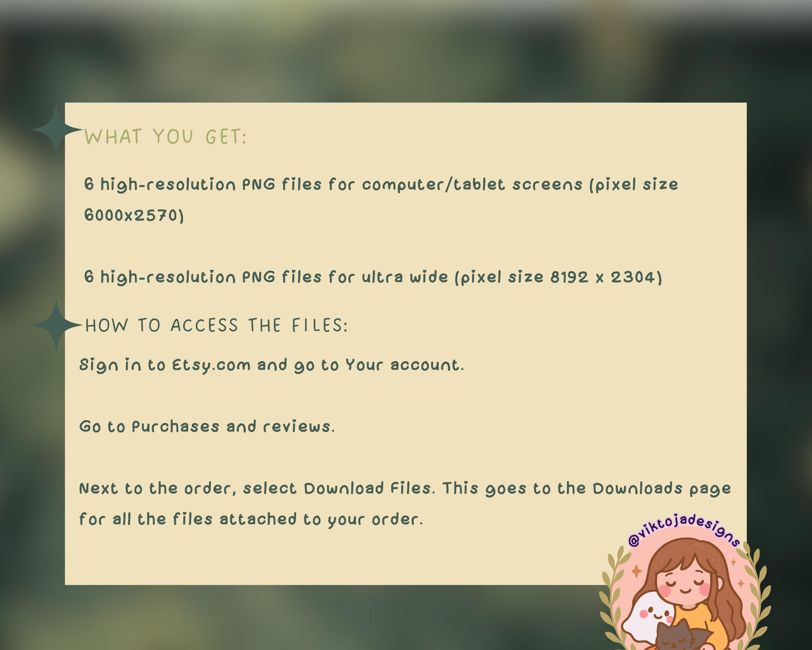Viewport: 812px width, 650px height.
Task: Click the 'WHAT YOU GET:' heading
Action: click(x=165, y=137)
